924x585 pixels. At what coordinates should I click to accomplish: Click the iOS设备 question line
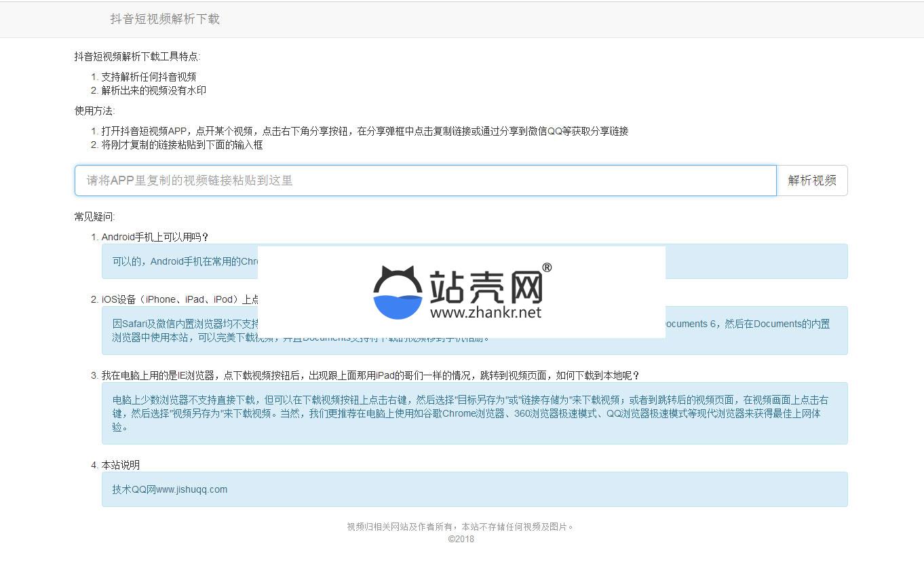point(180,299)
